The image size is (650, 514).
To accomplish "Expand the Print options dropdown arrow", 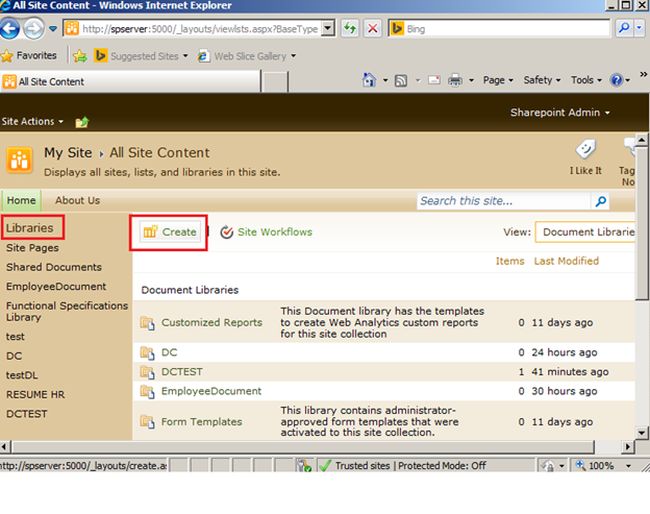I will tap(471, 80).
